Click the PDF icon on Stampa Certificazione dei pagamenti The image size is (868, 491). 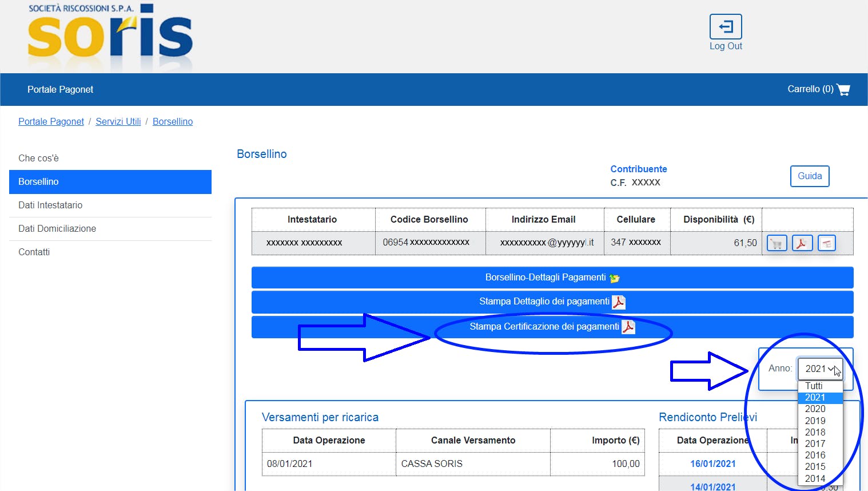(628, 327)
